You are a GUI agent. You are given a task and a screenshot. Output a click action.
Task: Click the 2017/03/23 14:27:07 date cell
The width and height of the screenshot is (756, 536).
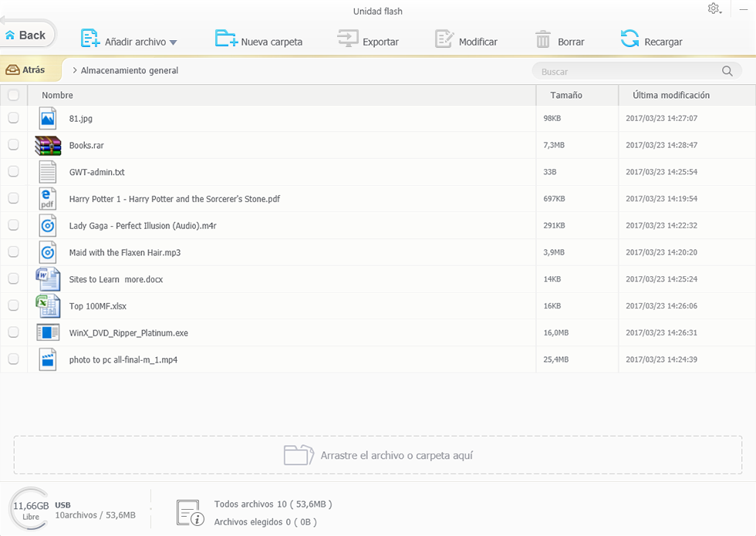coord(662,118)
